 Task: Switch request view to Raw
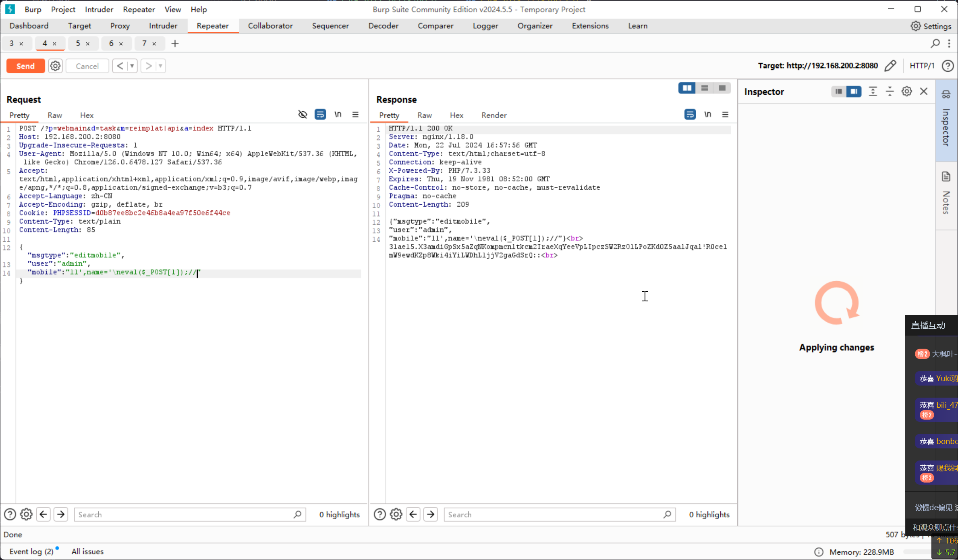pyautogui.click(x=55, y=115)
